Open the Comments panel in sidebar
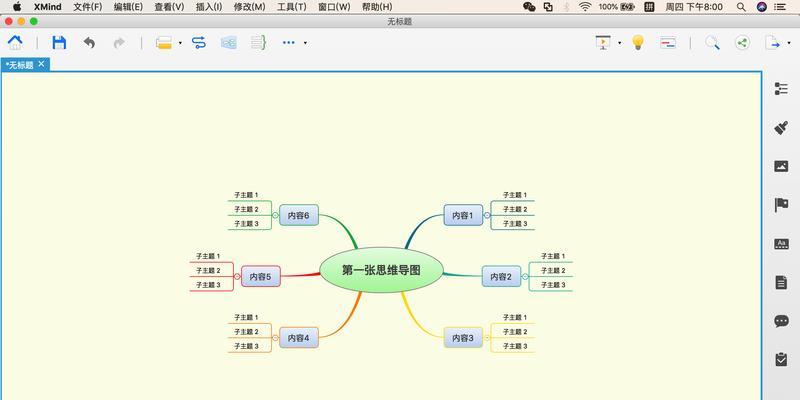 click(781, 321)
